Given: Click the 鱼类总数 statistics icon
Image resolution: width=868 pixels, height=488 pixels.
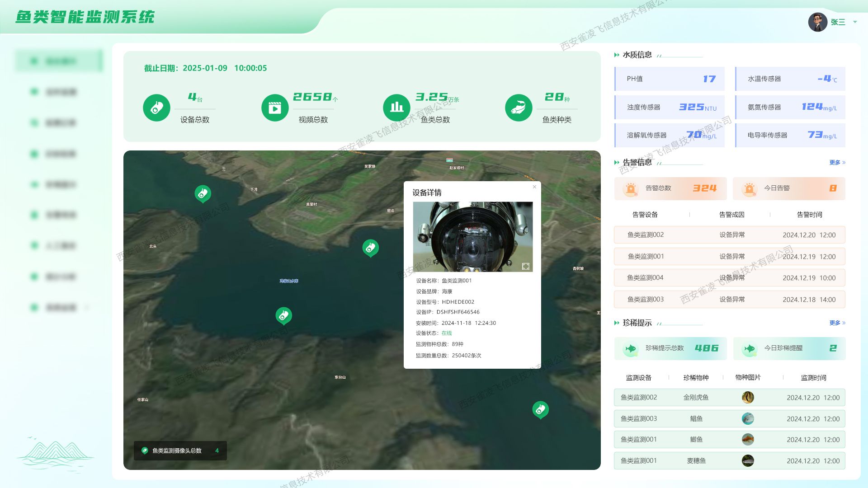Looking at the screenshot, I should [x=396, y=108].
